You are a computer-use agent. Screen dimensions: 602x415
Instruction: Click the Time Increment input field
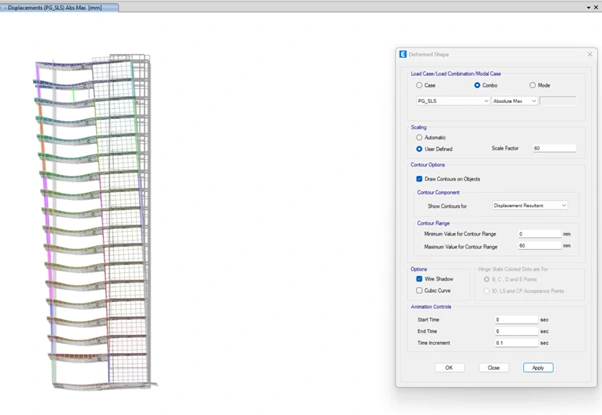[x=516, y=343]
